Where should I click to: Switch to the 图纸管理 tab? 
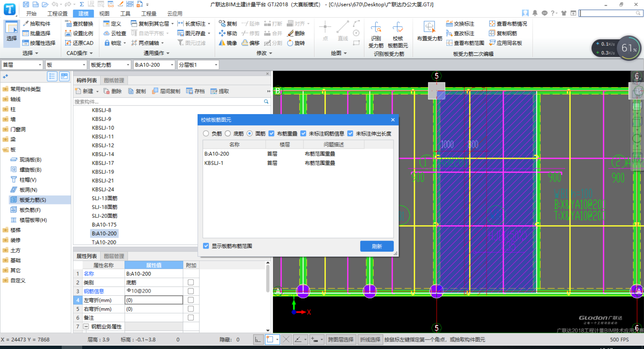[114, 80]
